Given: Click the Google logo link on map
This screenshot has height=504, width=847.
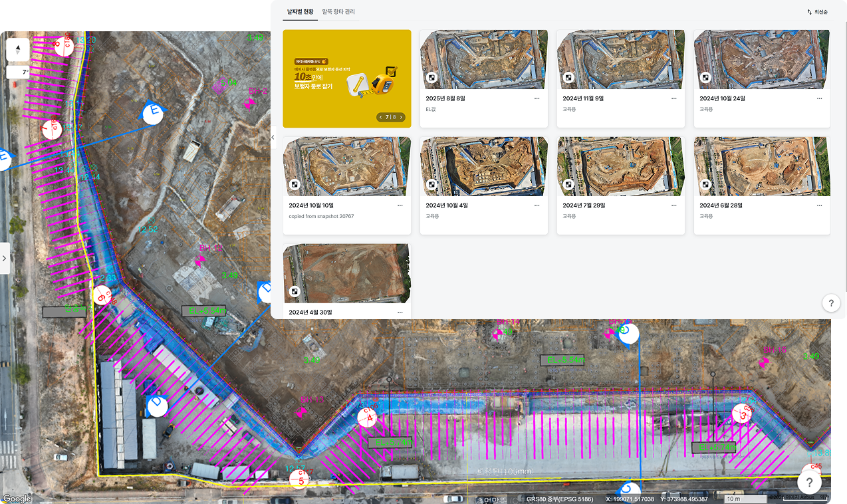Looking at the screenshot, I should (x=17, y=499).
